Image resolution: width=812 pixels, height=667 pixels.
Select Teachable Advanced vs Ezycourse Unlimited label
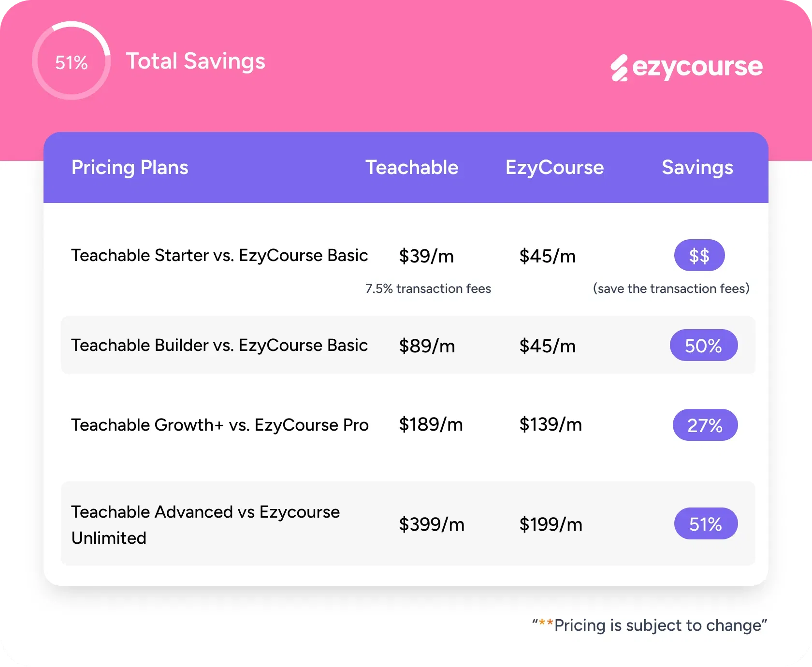(205, 525)
